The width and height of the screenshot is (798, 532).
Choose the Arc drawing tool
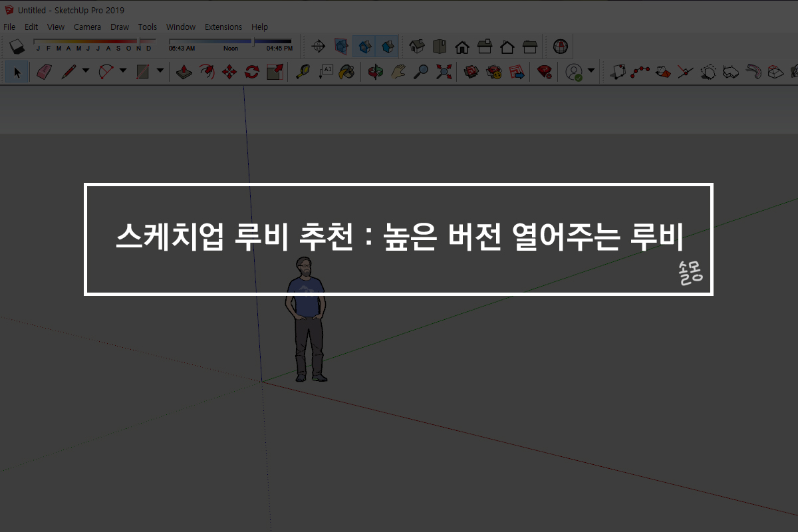[106, 72]
